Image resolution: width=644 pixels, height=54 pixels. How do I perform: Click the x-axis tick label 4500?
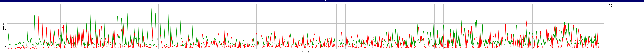408,50
